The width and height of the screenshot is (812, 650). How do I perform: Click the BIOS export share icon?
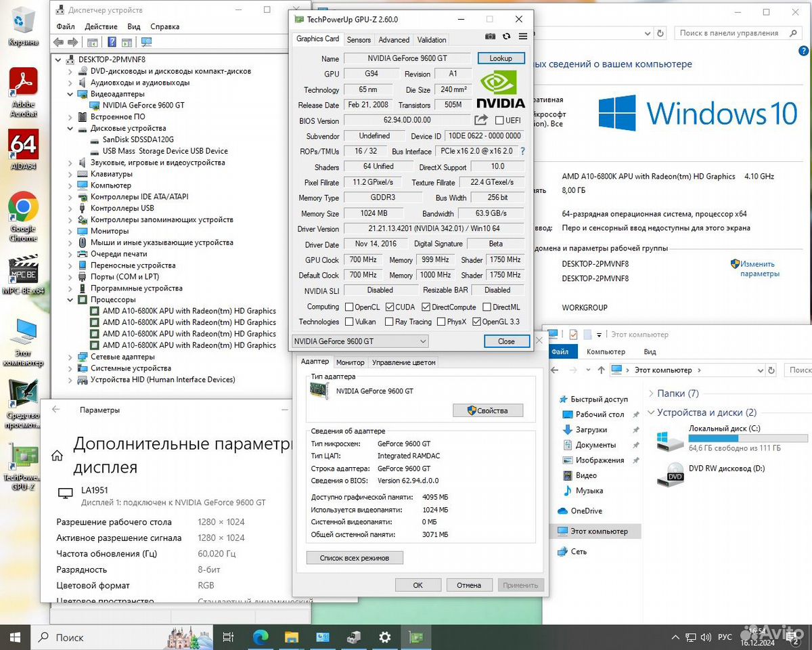(x=480, y=120)
